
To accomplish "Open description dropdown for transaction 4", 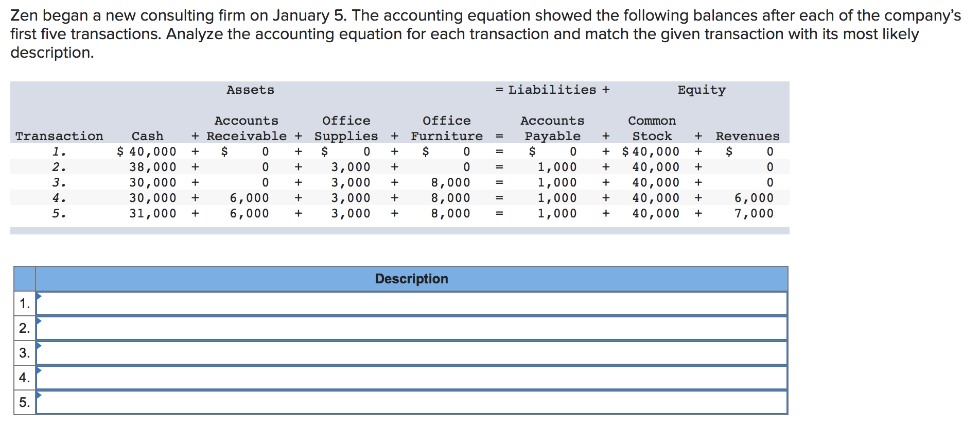I will (412, 378).
